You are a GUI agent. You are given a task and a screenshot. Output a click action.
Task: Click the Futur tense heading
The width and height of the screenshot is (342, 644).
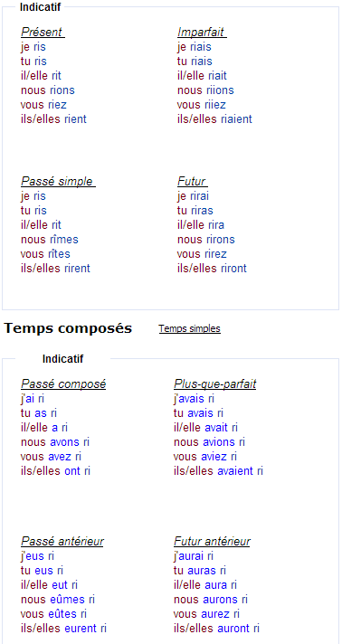pos(192,181)
